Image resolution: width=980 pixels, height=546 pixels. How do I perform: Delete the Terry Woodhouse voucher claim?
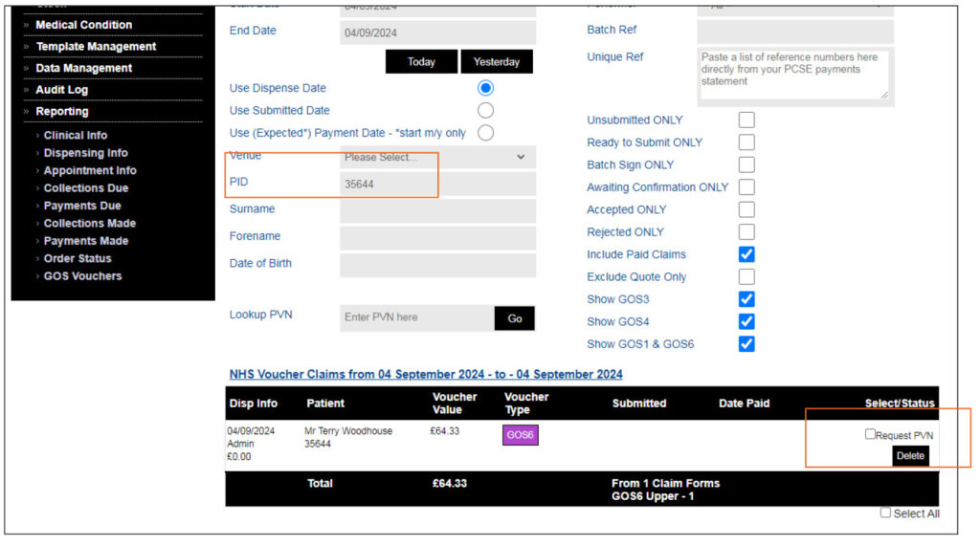coord(910,456)
